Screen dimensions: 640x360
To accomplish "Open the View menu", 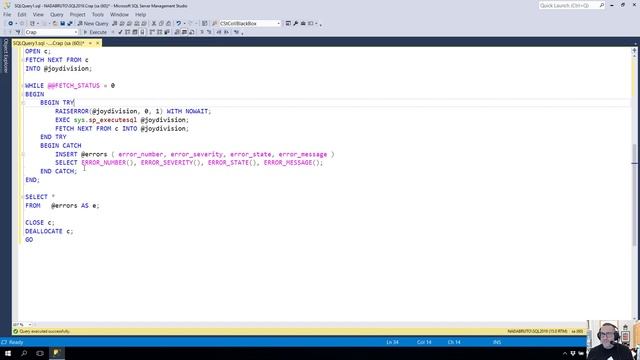I will tap(38, 14).
